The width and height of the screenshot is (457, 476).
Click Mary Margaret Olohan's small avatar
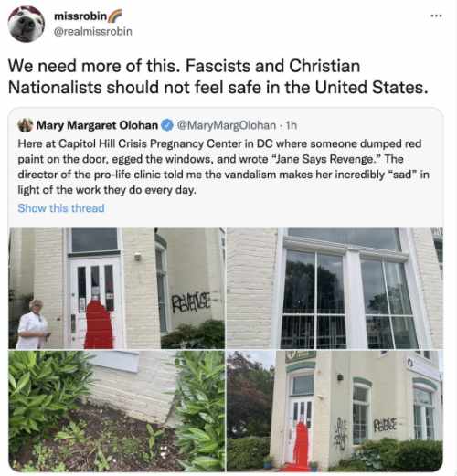tap(26, 125)
